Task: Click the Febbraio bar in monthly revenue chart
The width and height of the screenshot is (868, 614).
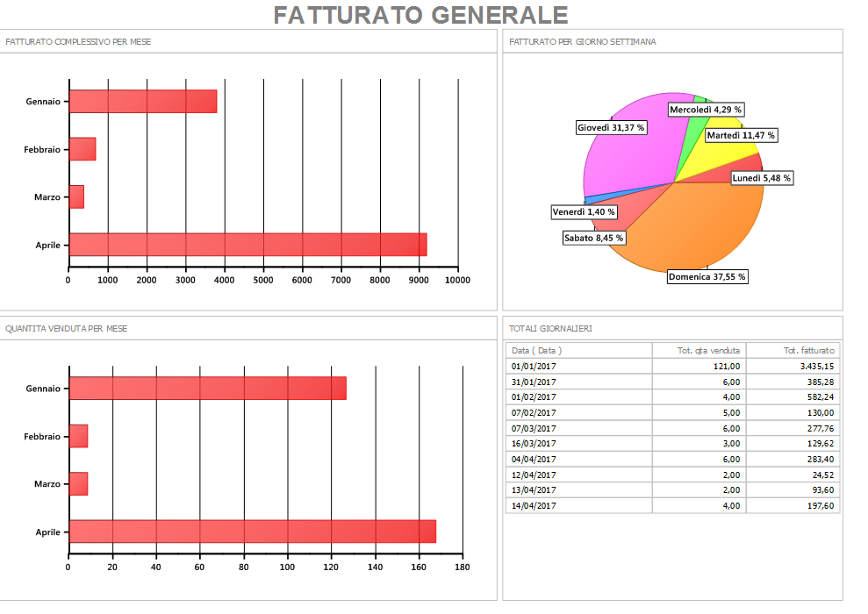Action: 82,149
